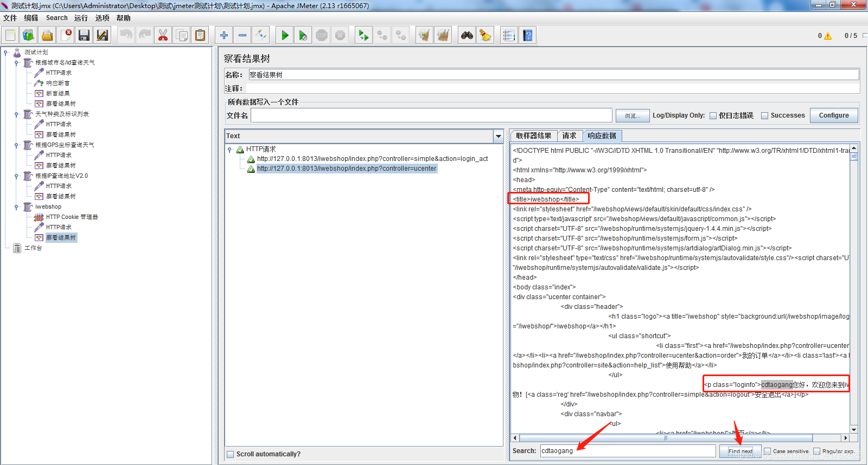
Task: Toggle the Successes checkbox
Action: click(x=765, y=115)
